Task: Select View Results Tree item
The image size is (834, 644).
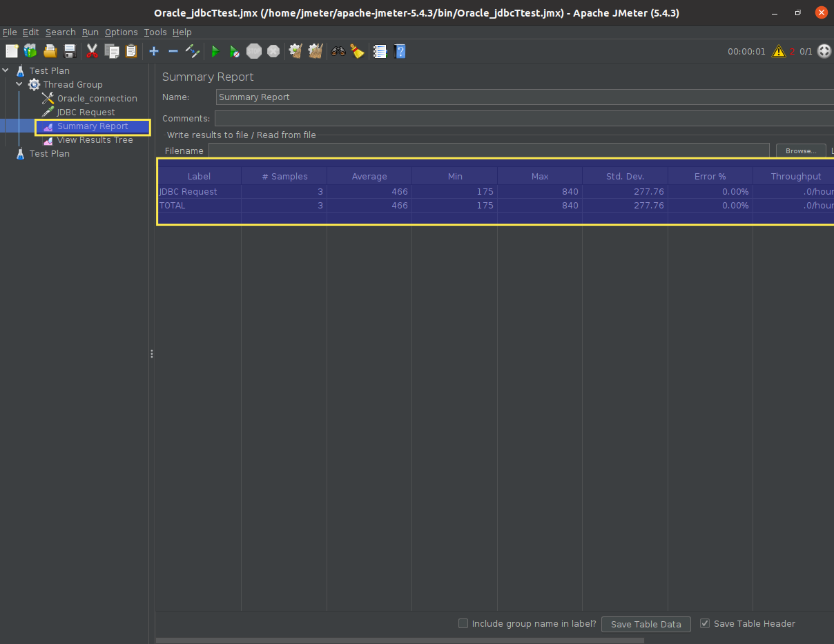Action: click(95, 139)
